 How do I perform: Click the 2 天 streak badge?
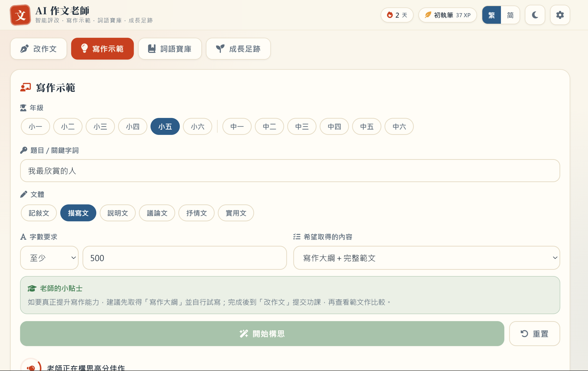click(x=397, y=15)
